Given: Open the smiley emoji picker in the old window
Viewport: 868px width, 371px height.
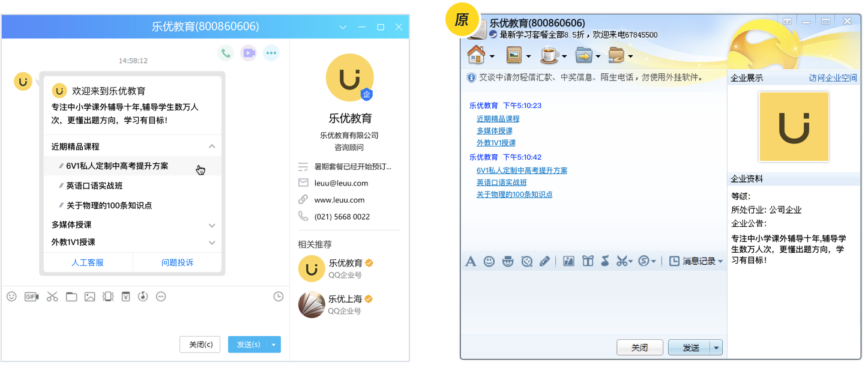Looking at the screenshot, I should [489, 261].
